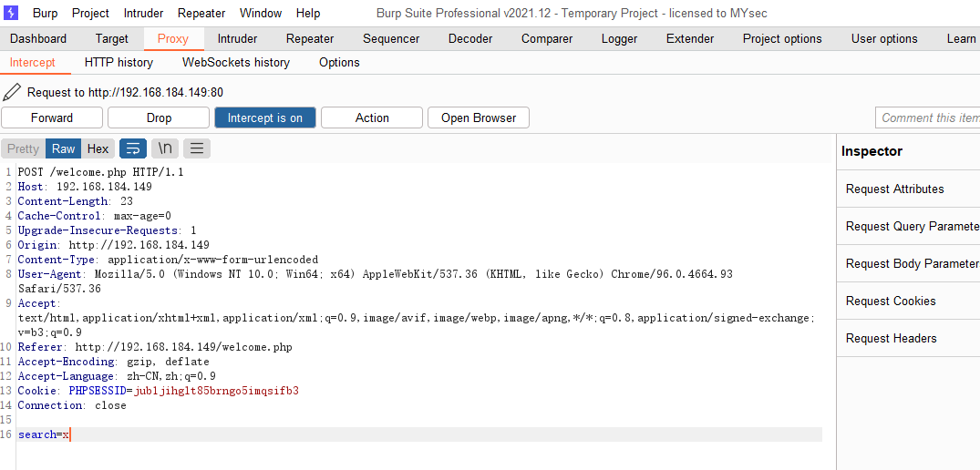Open the Window menu
This screenshot has width=980, height=470.
(x=261, y=13)
